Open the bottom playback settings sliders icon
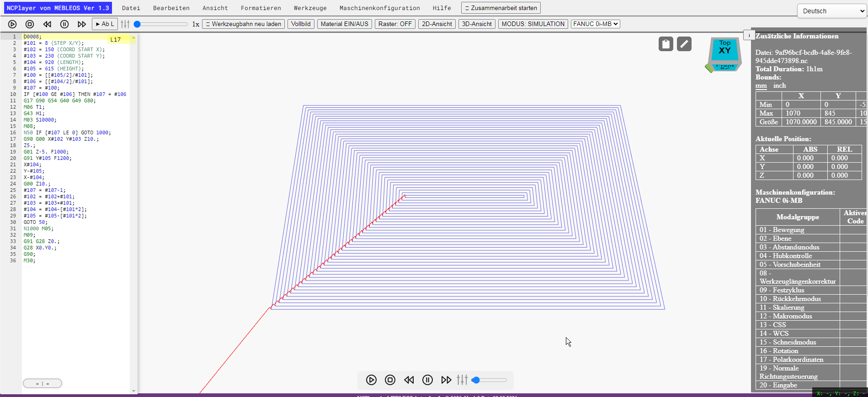 [x=462, y=380]
